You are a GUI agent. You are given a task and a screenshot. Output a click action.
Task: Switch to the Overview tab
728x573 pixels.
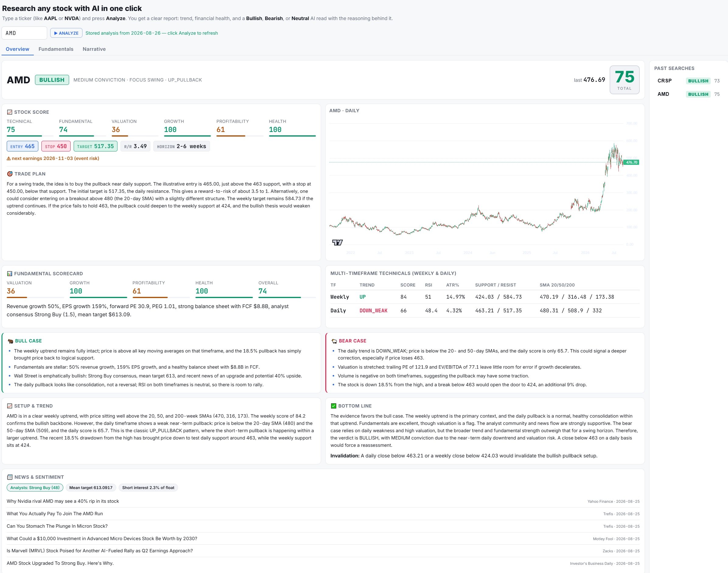coord(17,49)
